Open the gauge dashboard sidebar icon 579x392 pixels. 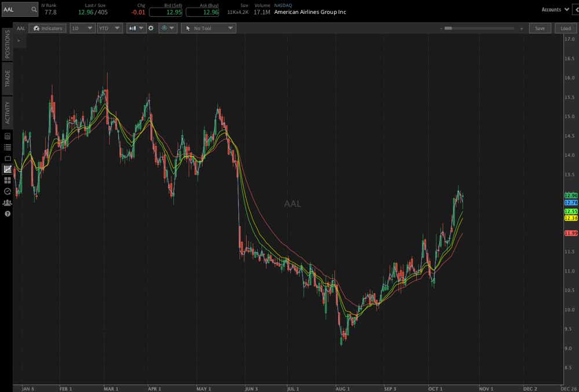(8, 191)
